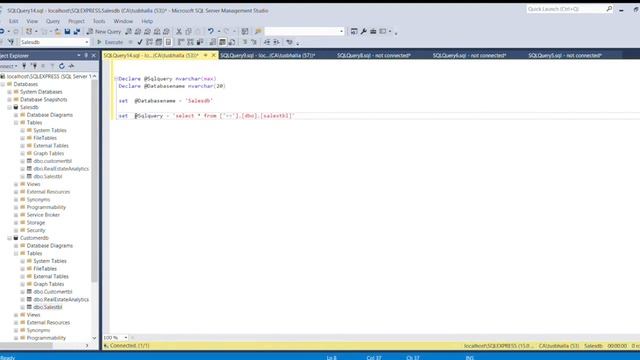The height and width of the screenshot is (360, 640).
Task: Cut selected text with scissors icon
Action: (179, 31)
